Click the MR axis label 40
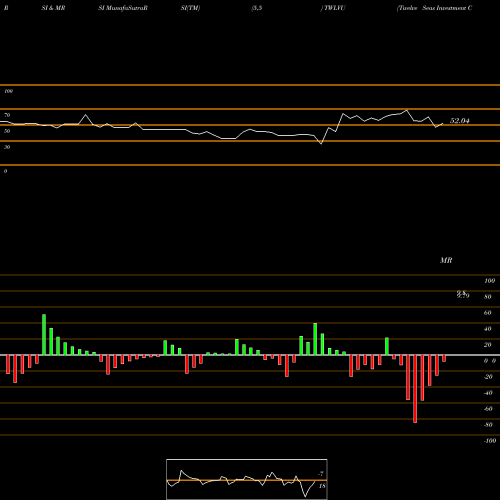Image resolution: width=500 pixels, height=500 pixels. [488, 329]
